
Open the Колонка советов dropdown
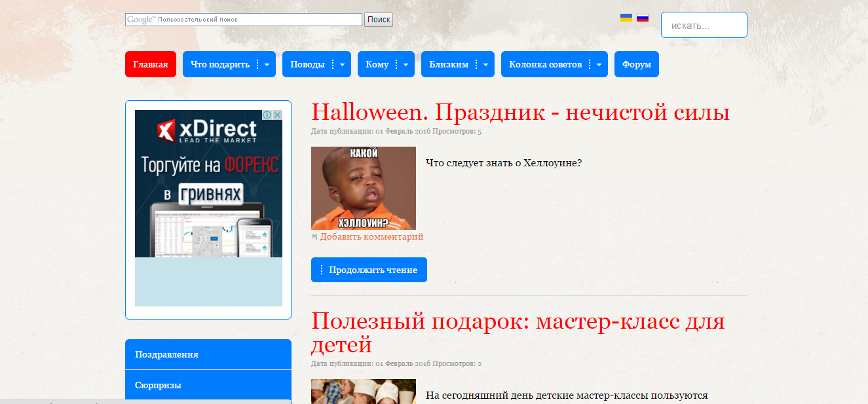597,64
